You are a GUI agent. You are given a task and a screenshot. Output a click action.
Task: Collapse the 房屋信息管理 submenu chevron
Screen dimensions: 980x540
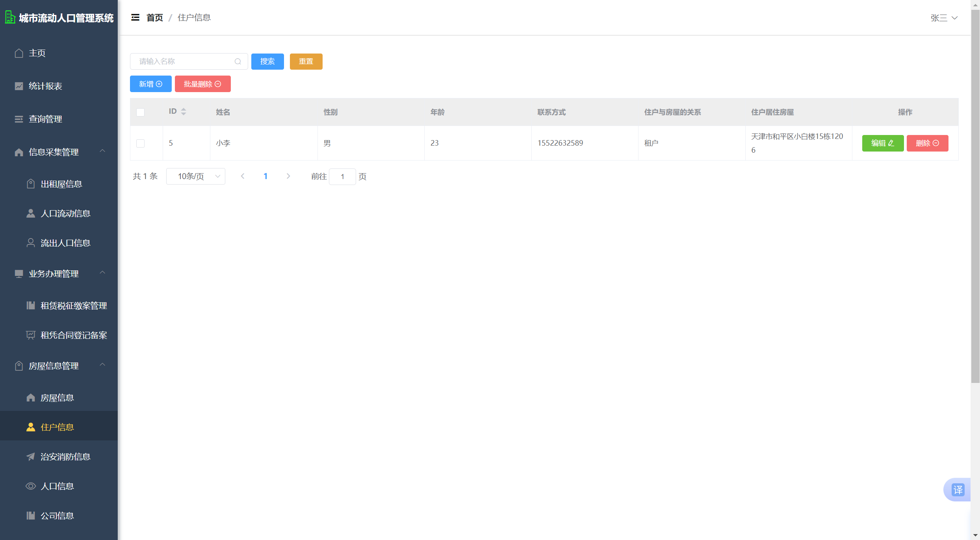[x=102, y=365]
